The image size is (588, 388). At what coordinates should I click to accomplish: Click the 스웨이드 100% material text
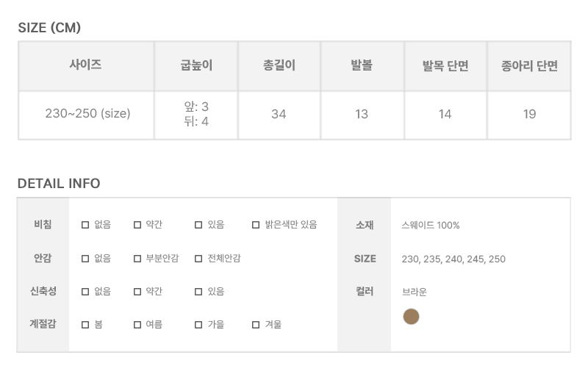[x=431, y=225]
